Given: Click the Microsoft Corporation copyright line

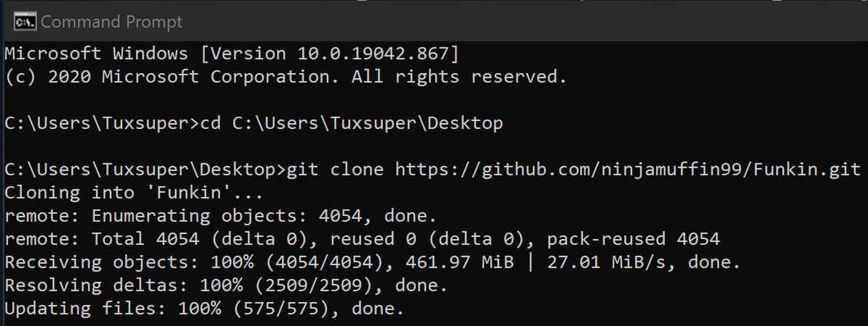Looking at the screenshot, I should pos(285,77).
